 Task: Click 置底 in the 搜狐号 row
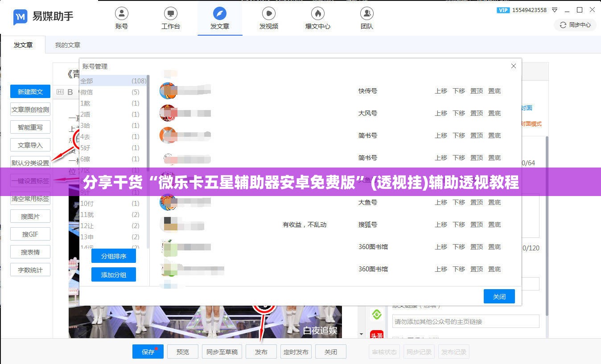494,225
